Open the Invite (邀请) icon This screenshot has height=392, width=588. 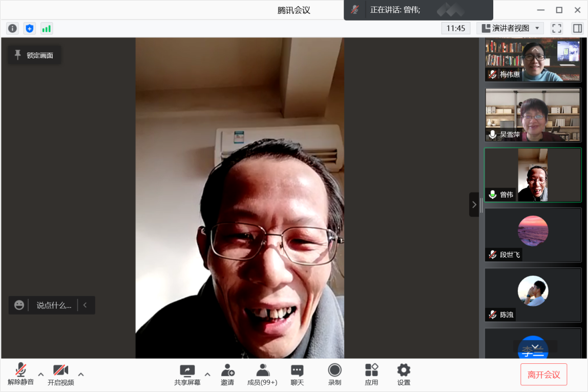(x=227, y=375)
